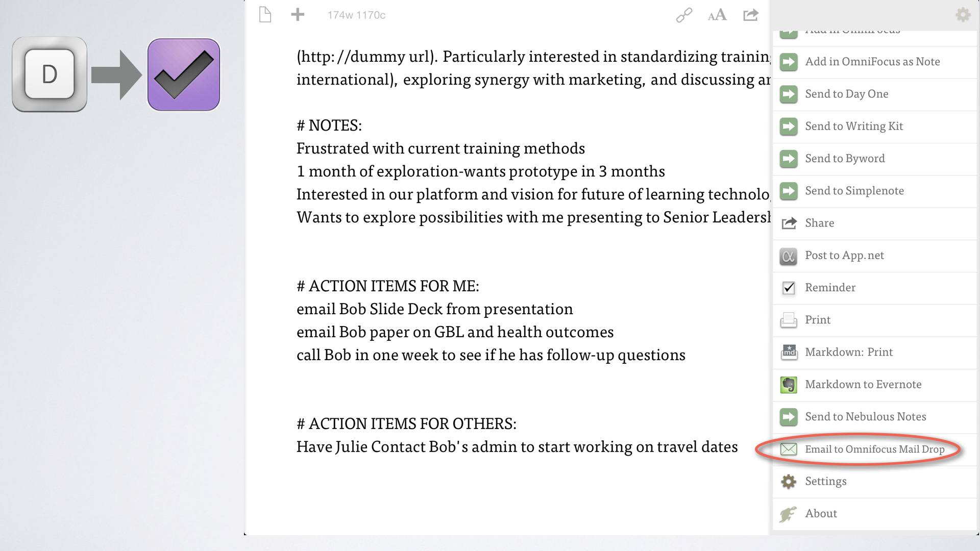Enable Add in OmniFocus as Note
This screenshot has height=551, width=980.
click(x=873, y=61)
